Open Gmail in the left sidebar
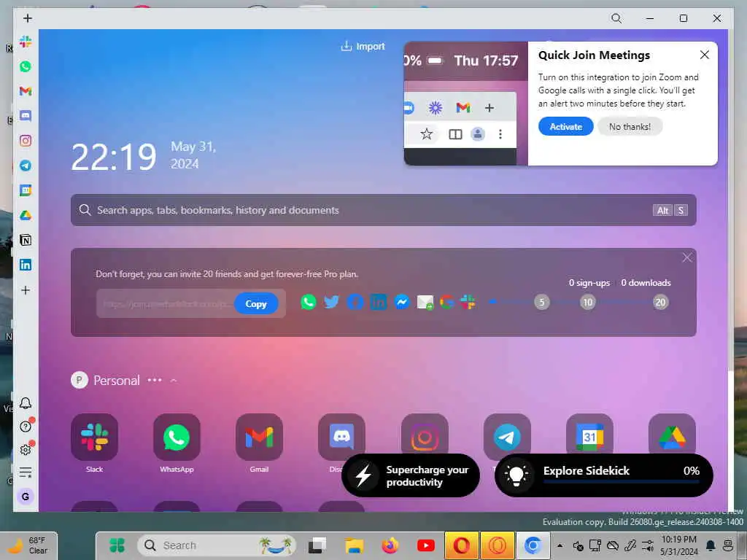Viewport: 747px width, 560px height. pos(26,91)
